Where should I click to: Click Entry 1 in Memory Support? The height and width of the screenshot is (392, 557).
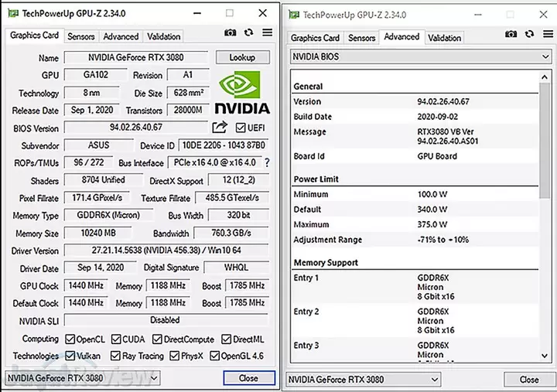tap(415, 287)
